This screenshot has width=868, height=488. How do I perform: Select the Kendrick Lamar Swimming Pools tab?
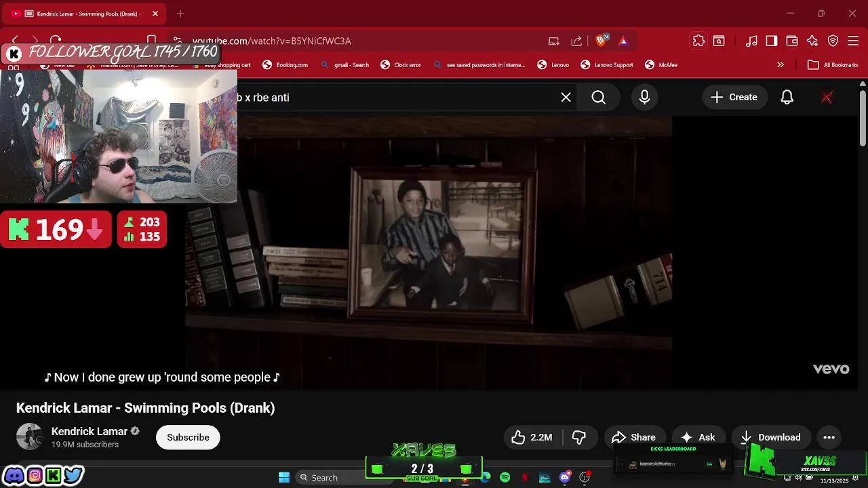(85, 14)
